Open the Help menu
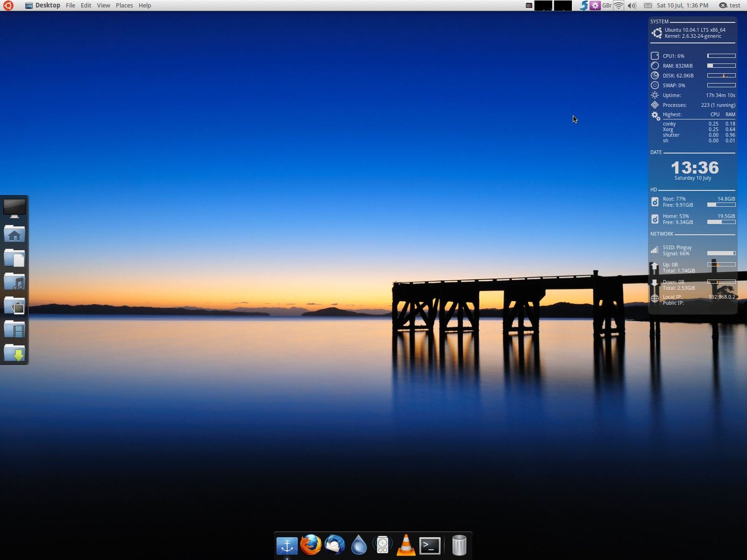747x560 pixels. 145,6
